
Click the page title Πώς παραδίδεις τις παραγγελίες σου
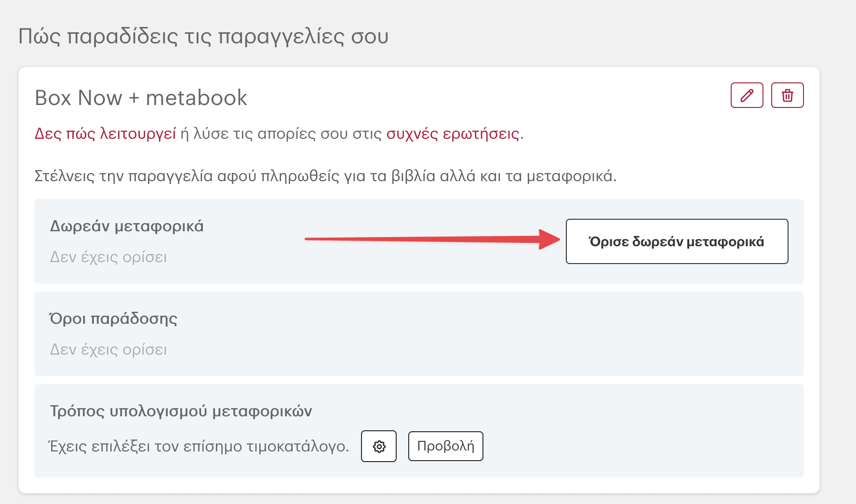(203, 36)
